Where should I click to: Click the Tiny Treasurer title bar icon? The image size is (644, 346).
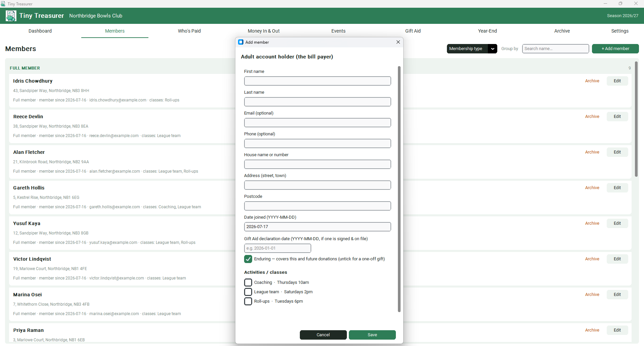tap(3, 4)
